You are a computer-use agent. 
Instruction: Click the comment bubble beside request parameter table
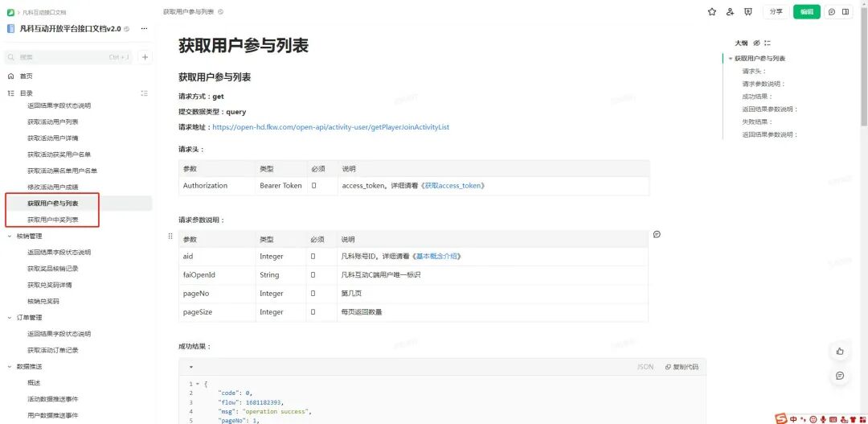[657, 234]
